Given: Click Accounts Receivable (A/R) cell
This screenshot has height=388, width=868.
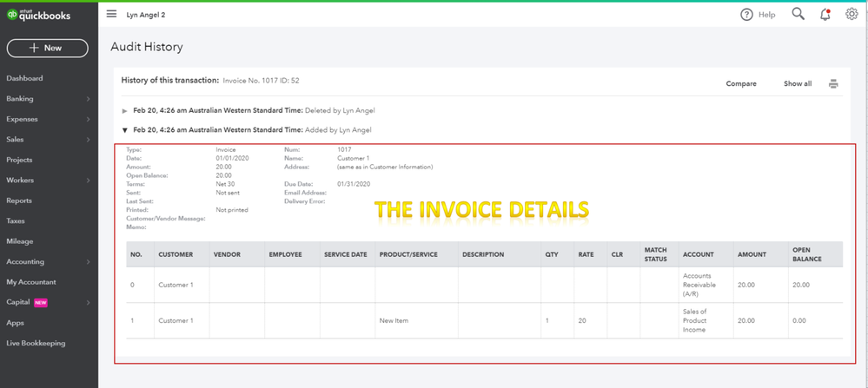Looking at the screenshot, I should (699, 286).
